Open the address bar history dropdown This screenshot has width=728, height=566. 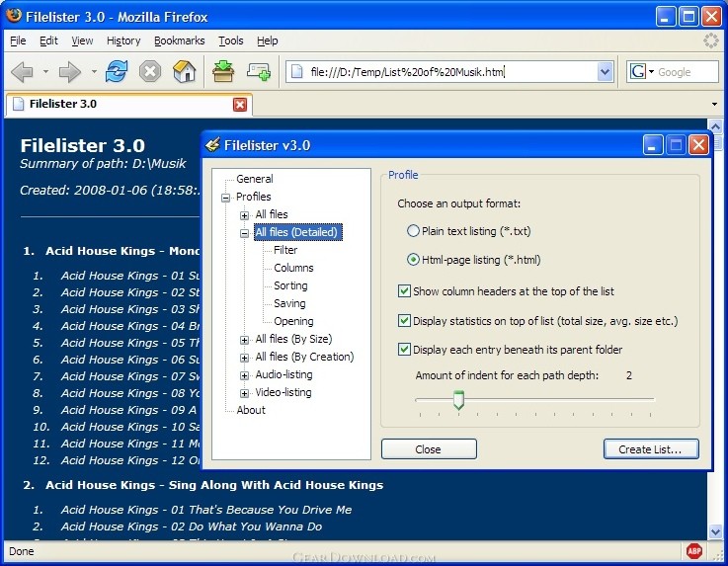[x=605, y=72]
